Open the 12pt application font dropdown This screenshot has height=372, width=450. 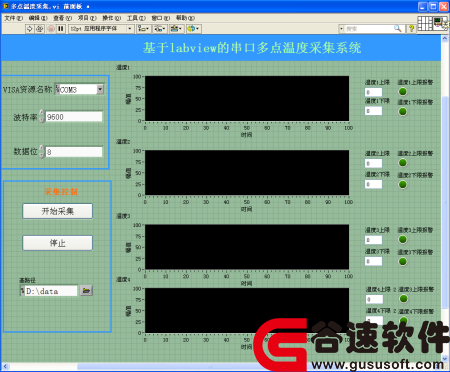(101, 29)
